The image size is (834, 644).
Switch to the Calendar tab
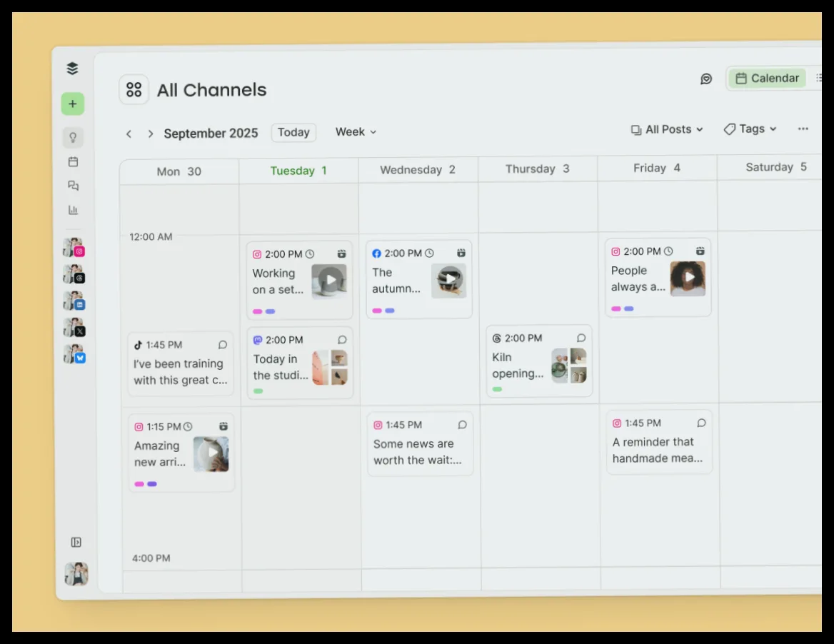click(767, 78)
